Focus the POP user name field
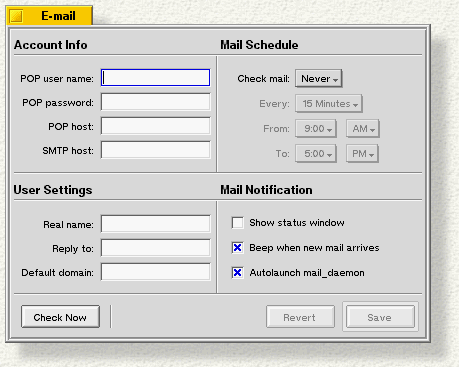This screenshot has height=367, width=459. [x=155, y=78]
